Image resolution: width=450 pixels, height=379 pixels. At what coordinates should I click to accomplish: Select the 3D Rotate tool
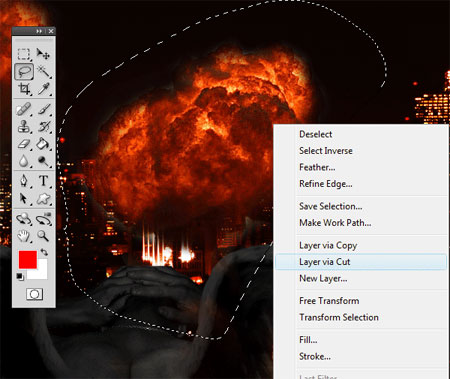[x=24, y=219]
